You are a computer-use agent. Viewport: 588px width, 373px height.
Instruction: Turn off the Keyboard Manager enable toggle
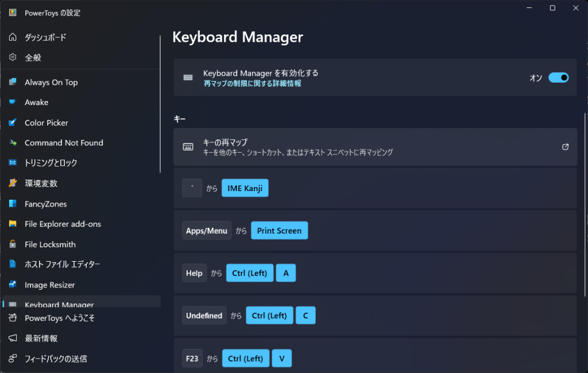558,77
